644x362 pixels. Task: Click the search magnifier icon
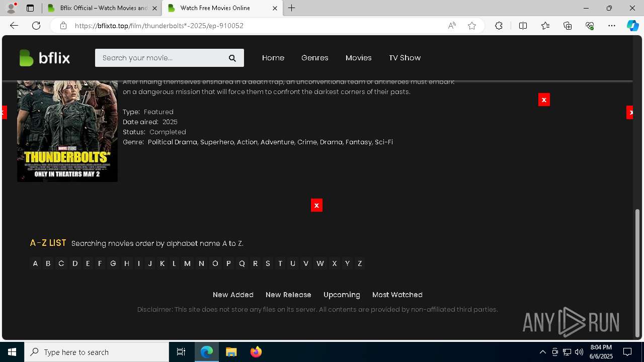232,58
